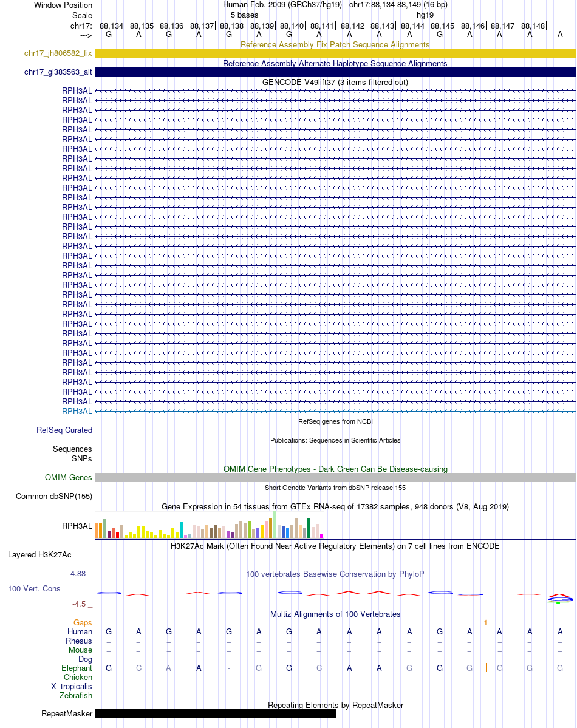Click the Human Feb. 2009 (GRCh37/hg19) assembly text
577x728 pixels.
(282, 5)
